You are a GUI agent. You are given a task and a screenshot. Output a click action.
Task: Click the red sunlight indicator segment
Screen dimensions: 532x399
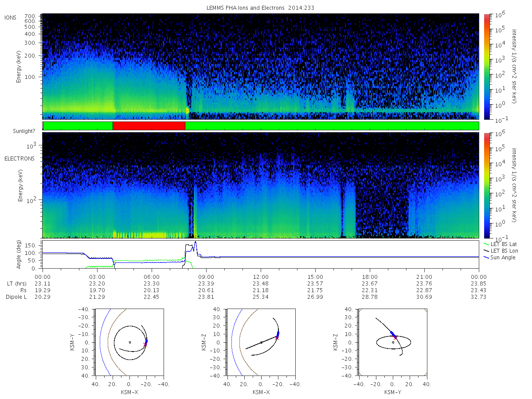(x=149, y=126)
